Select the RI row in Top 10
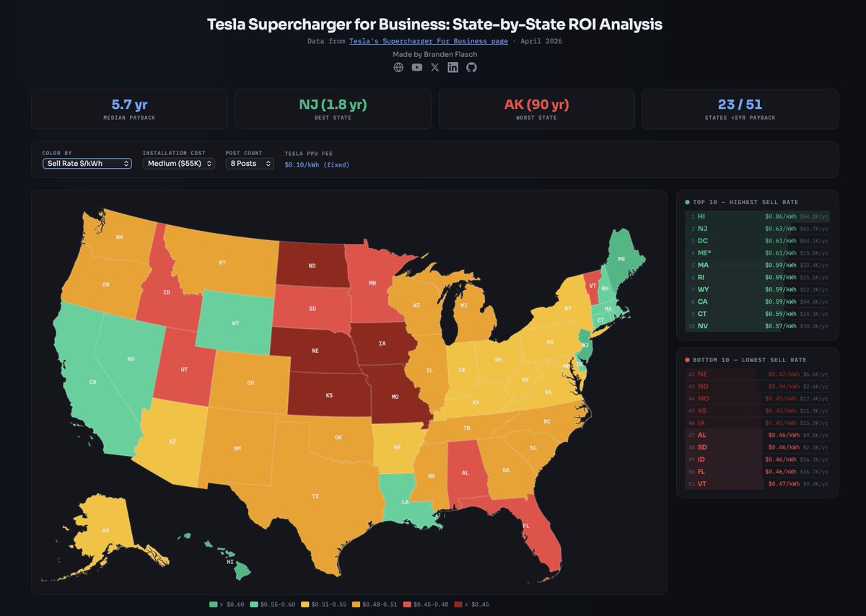 [757, 278]
